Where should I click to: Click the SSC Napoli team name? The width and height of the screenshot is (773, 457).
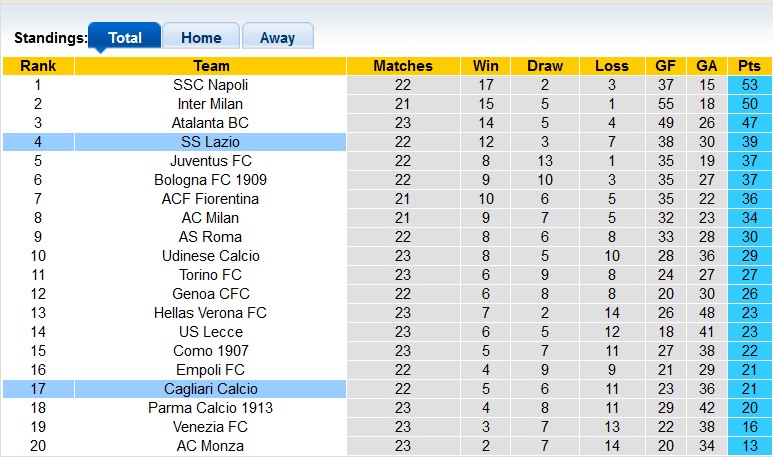tap(210, 85)
